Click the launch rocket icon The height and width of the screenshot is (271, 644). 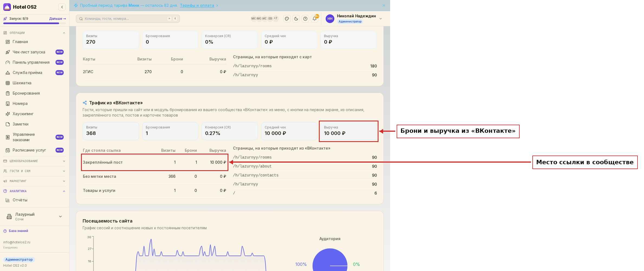[x=5, y=19]
